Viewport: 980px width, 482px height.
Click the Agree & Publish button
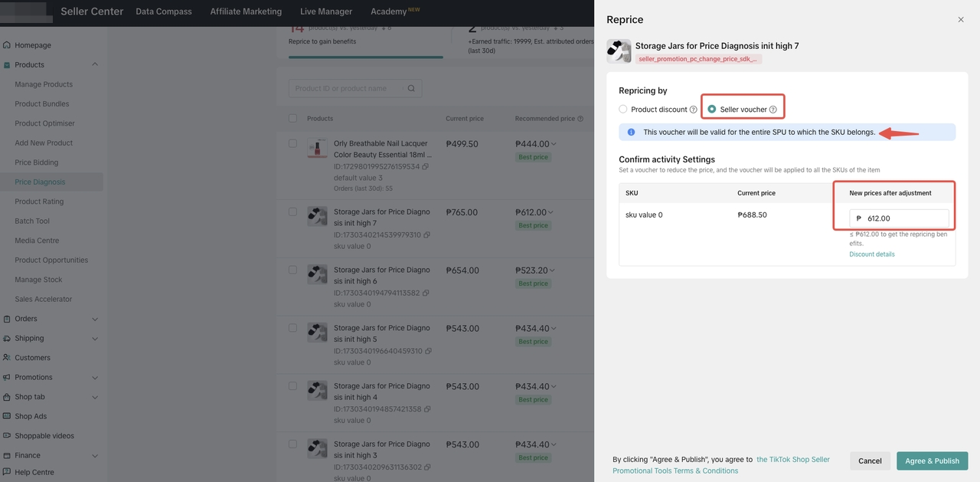coord(932,461)
